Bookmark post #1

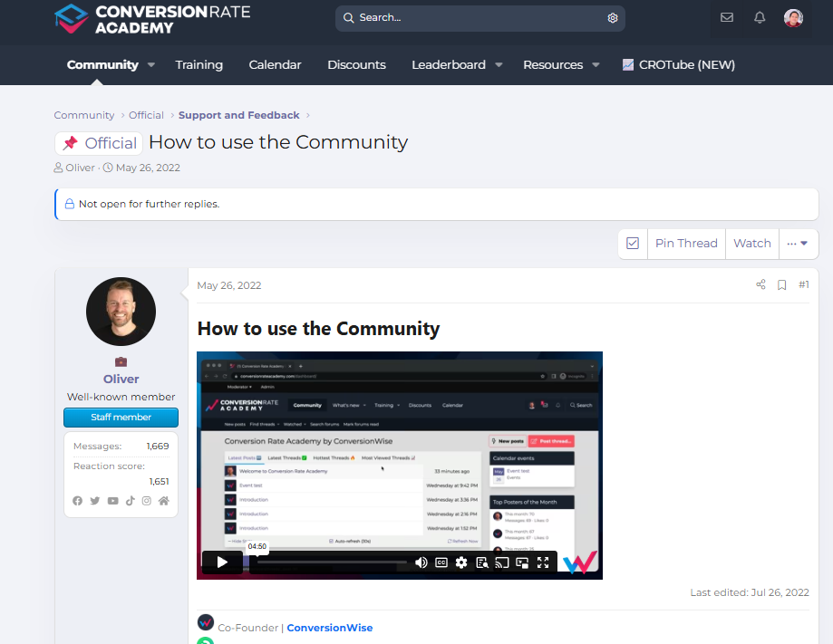(782, 285)
